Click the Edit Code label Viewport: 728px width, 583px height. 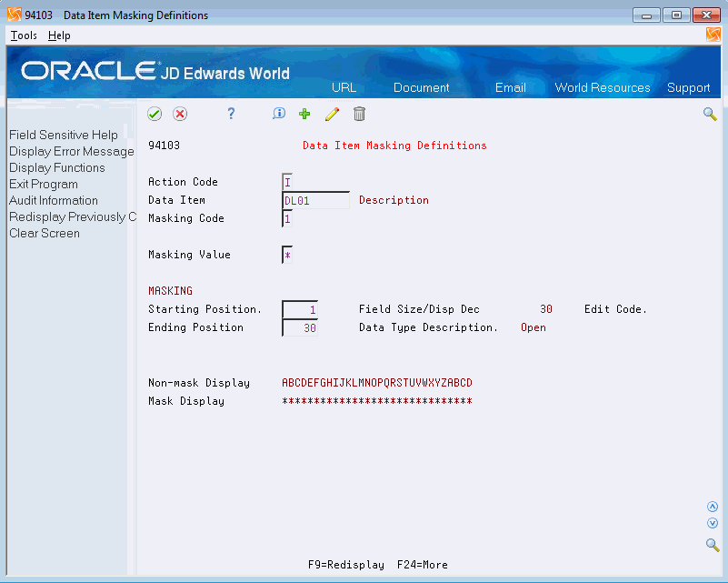point(615,309)
